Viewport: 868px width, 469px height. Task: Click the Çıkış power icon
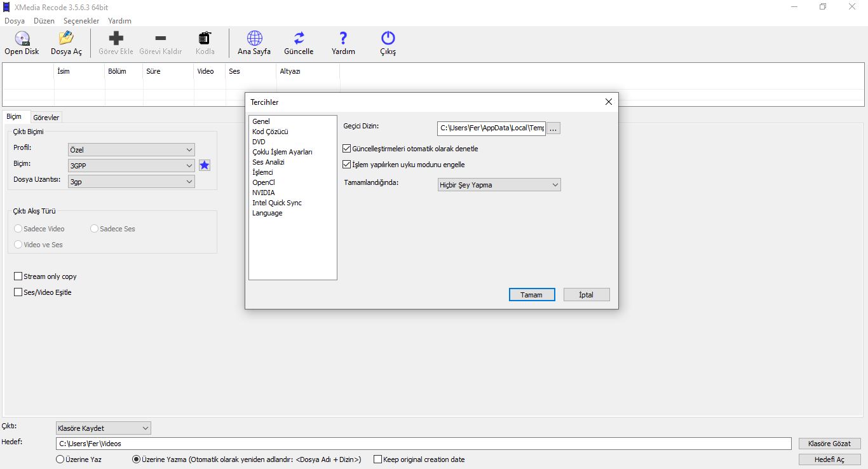388,38
